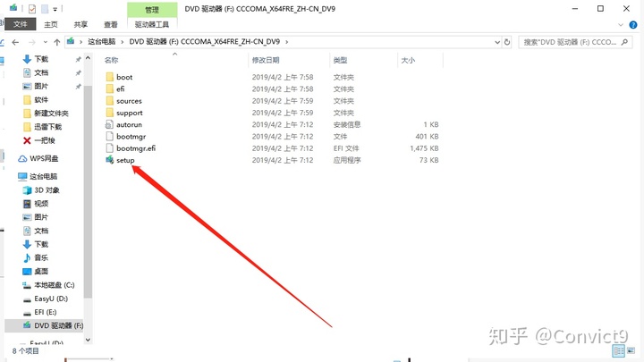
Task: Click the Forward navigation arrow
Action: pyautogui.click(x=31, y=42)
